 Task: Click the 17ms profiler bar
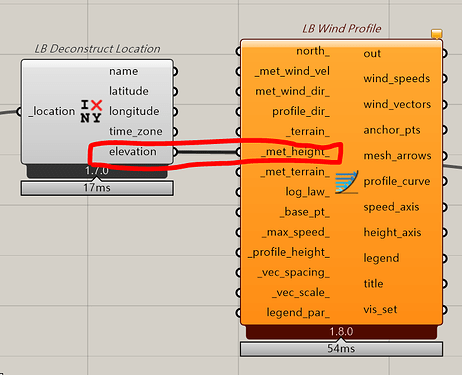[97, 188]
